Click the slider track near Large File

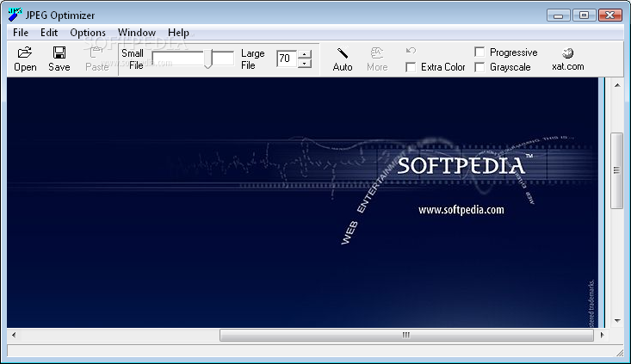[223, 59]
